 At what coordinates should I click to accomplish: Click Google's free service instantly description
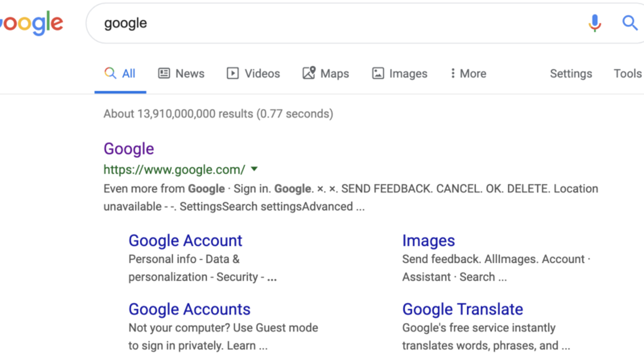click(486, 336)
